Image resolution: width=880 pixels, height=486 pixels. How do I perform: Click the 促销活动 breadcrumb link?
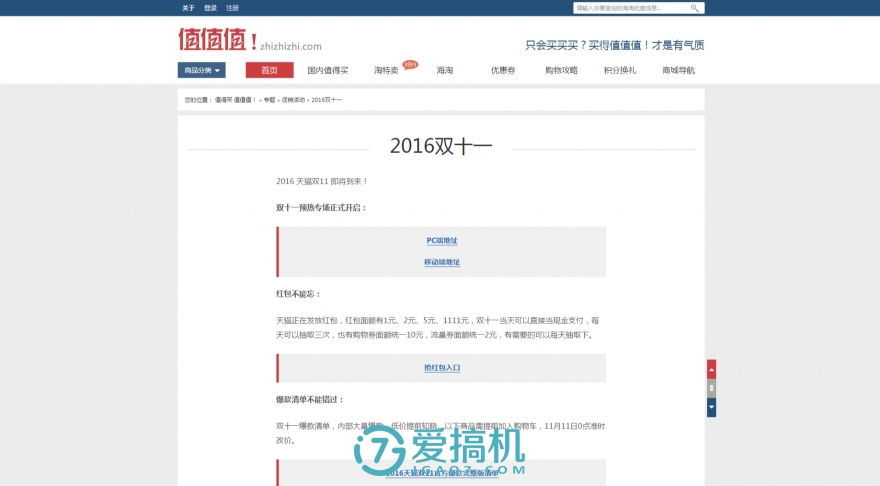pyautogui.click(x=293, y=100)
